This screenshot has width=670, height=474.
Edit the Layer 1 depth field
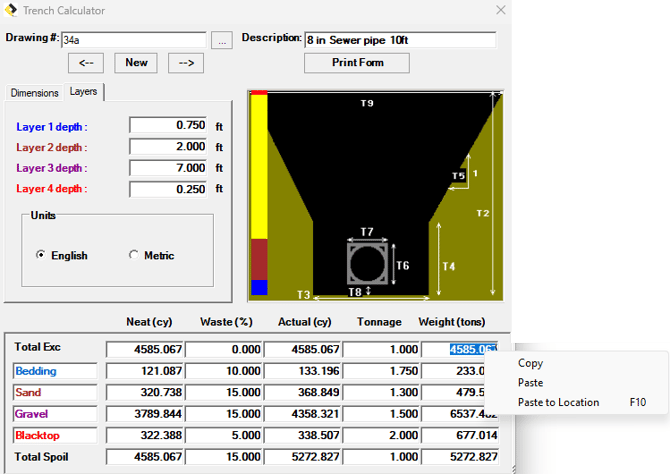(x=168, y=126)
